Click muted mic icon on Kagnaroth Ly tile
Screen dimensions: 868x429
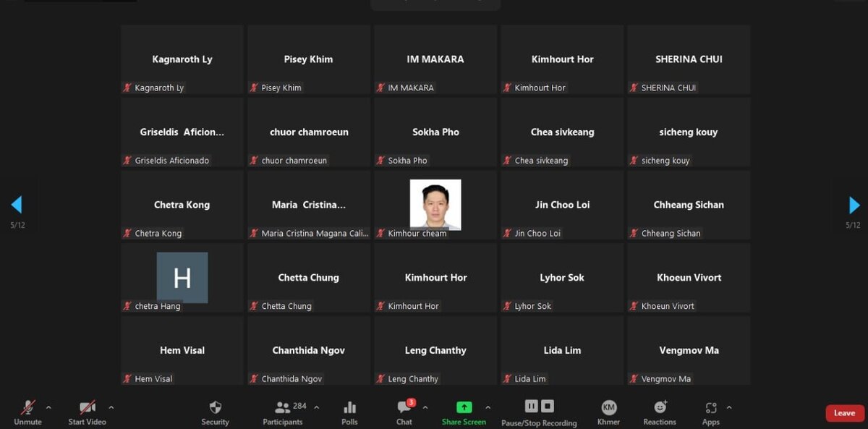point(127,88)
